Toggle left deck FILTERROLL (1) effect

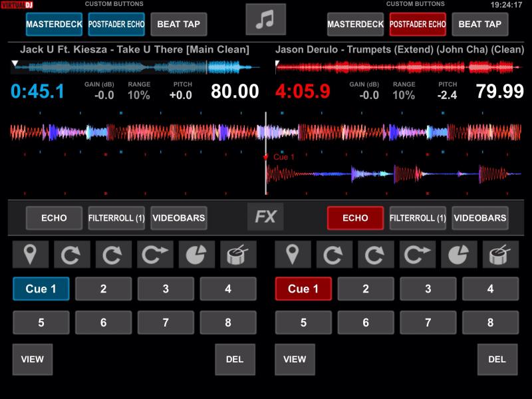click(116, 218)
